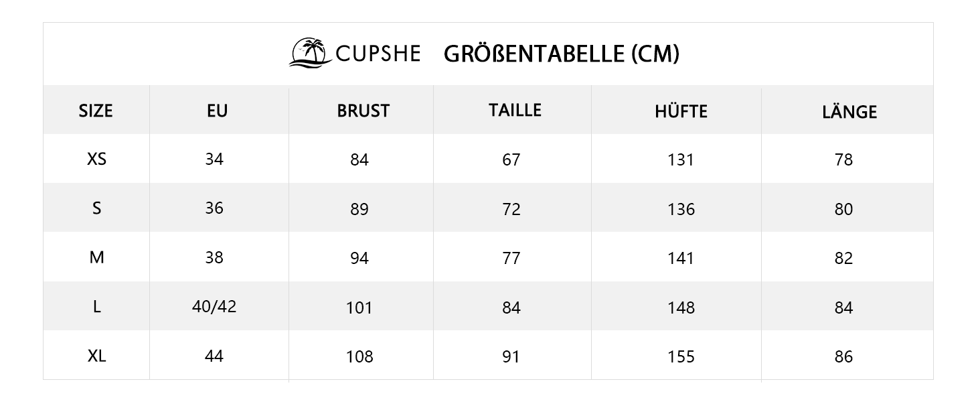Click the TAILLE column header

point(515,110)
